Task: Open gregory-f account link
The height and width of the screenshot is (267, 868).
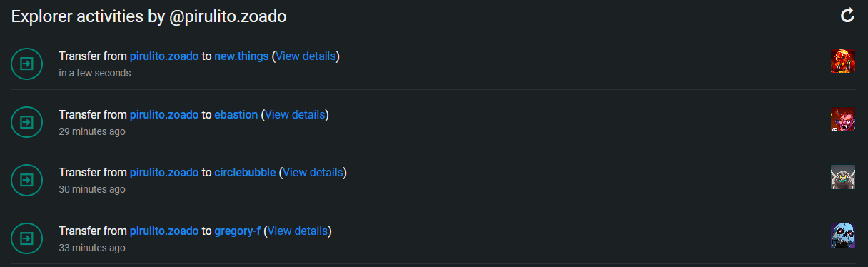Action: 238,231
